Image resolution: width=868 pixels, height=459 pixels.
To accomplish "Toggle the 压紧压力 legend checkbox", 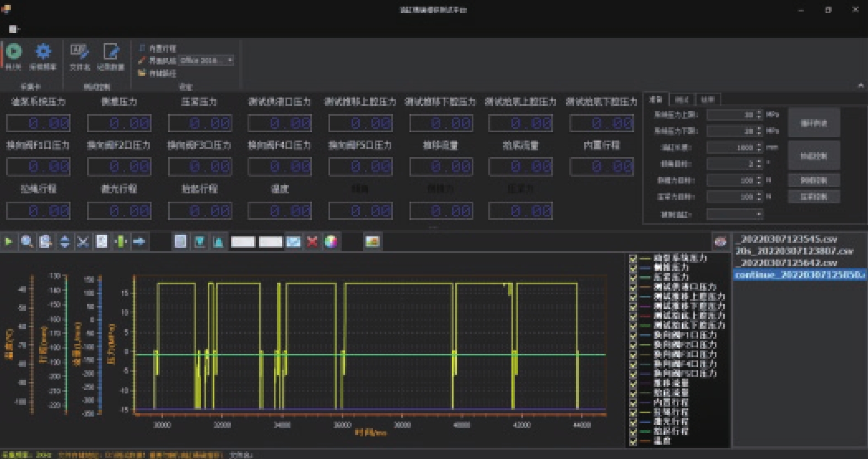I will tap(633, 277).
